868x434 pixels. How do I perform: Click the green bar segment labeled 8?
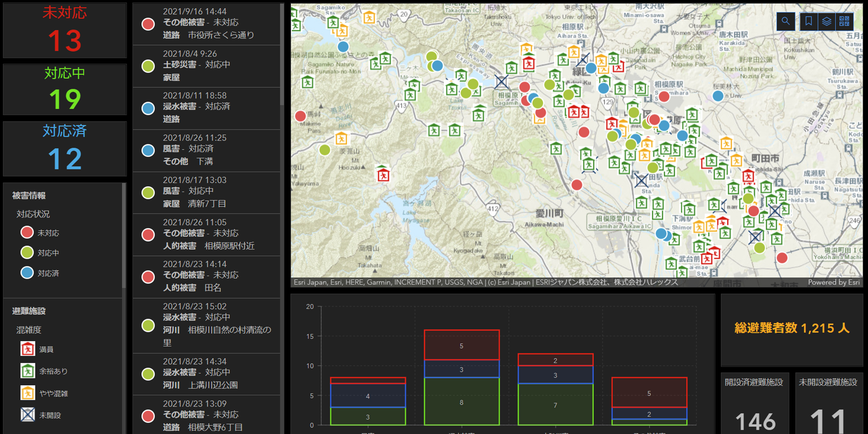click(x=461, y=402)
